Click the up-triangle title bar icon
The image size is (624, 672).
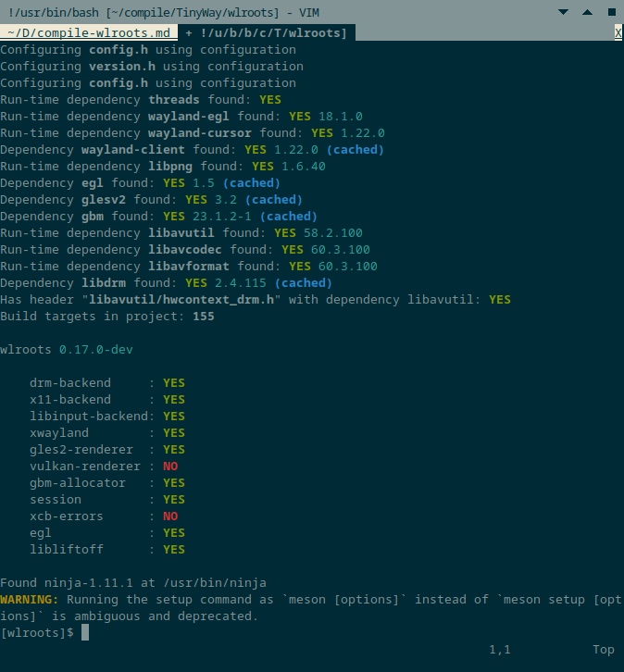point(587,12)
